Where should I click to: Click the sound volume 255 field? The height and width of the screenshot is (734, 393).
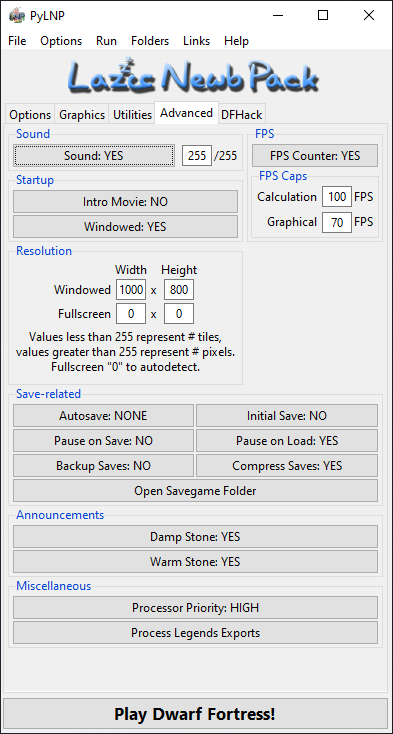pyautogui.click(x=197, y=155)
